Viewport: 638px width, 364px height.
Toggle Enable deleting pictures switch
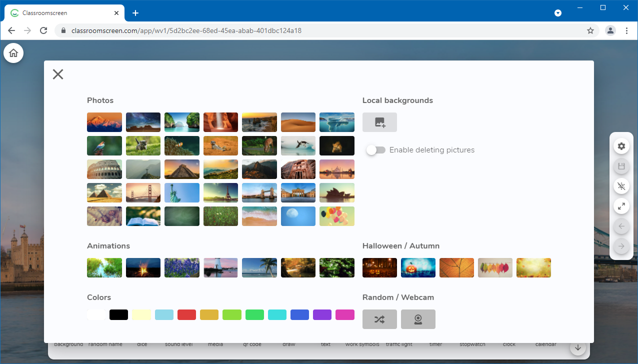pyautogui.click(x=375, y=150)
